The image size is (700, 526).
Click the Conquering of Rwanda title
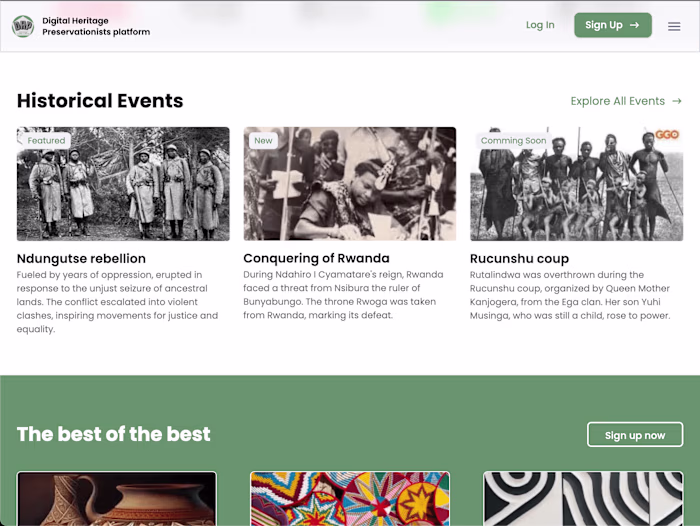click(x=316, y=258)
